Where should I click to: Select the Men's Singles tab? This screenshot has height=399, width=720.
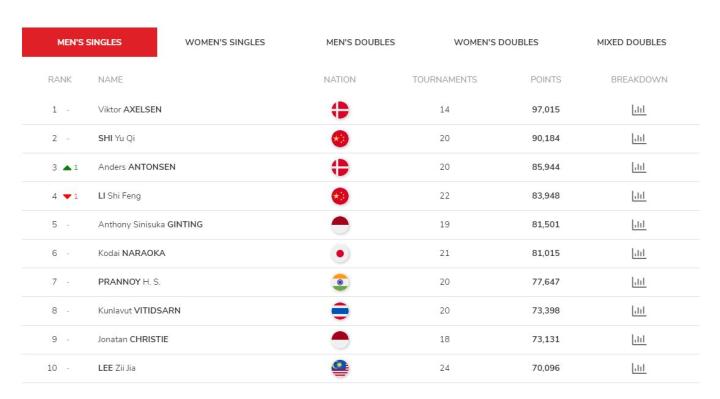pyautogui.click(x=90, y=42)
